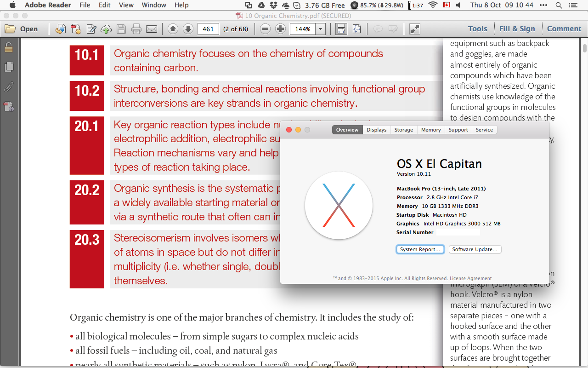Zoom out with the minus button
This screenshot has height=368, width=588.
pyautogui.click(x=265, y=29)
